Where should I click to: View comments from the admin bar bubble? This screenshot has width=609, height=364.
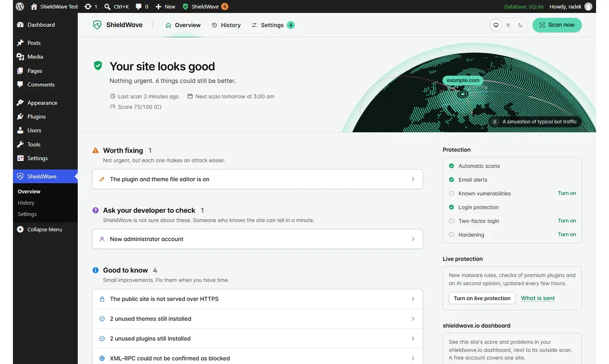click(142, 7)
